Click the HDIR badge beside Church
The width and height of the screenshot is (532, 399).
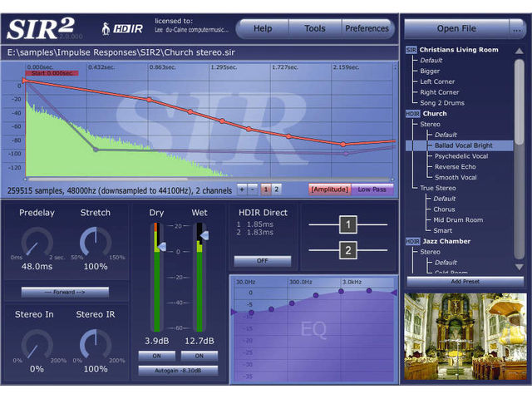(x=412, y=114)
